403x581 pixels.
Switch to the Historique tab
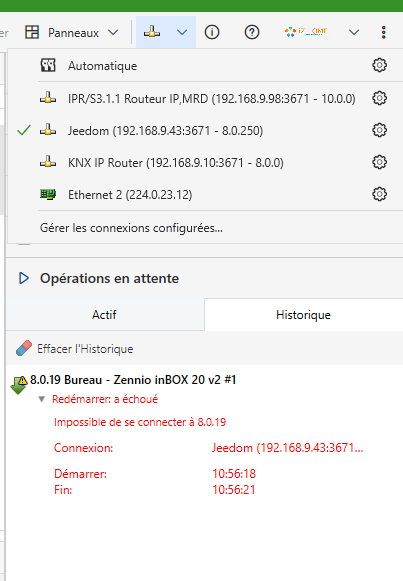pos(303,315)
